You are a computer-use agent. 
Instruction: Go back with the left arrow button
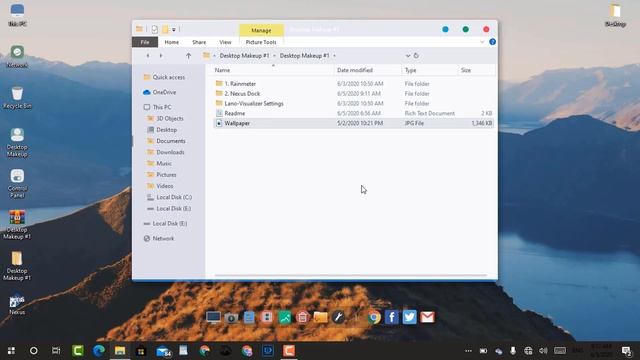(x=148, y=56)
